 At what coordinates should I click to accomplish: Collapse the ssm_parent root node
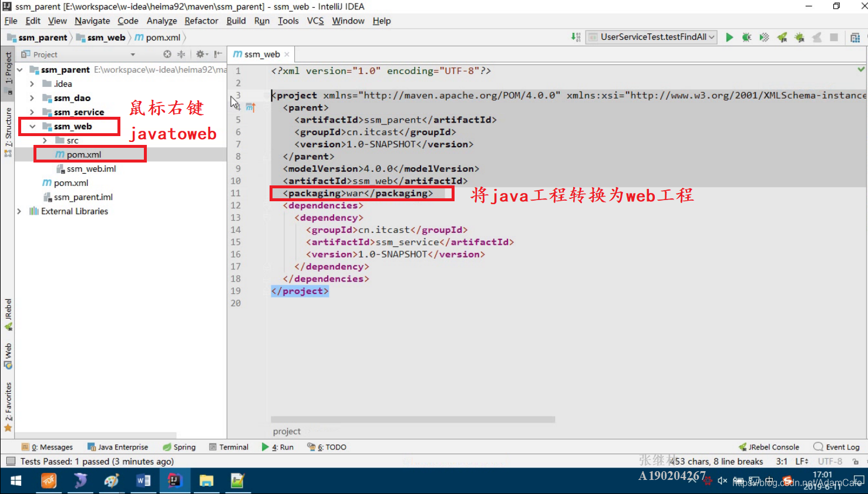(19, 70)
